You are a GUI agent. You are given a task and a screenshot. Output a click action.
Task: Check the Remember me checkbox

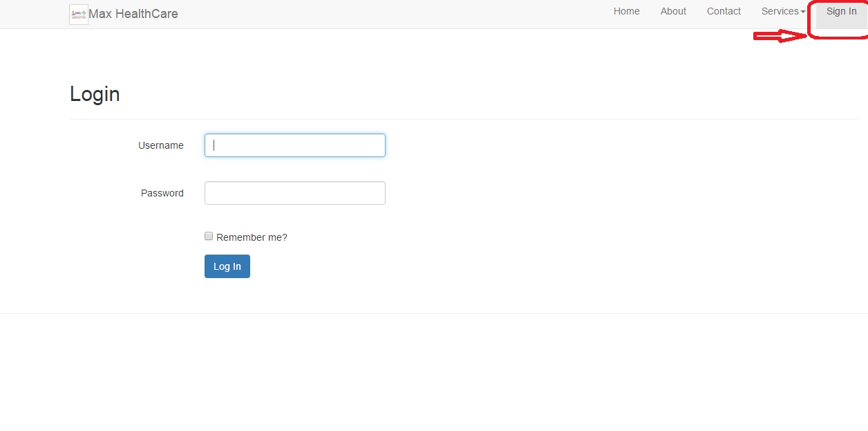click(x=208, y=236)
